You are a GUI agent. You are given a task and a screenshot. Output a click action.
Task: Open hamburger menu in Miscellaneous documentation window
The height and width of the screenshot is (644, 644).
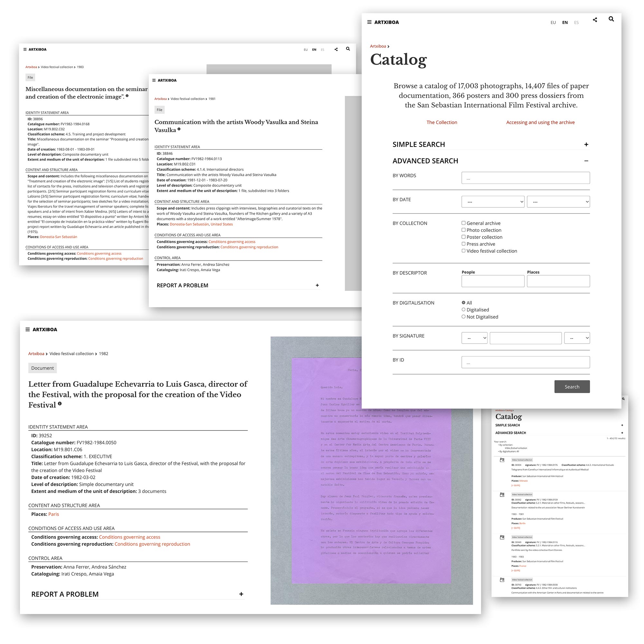(x=25, y=49)
